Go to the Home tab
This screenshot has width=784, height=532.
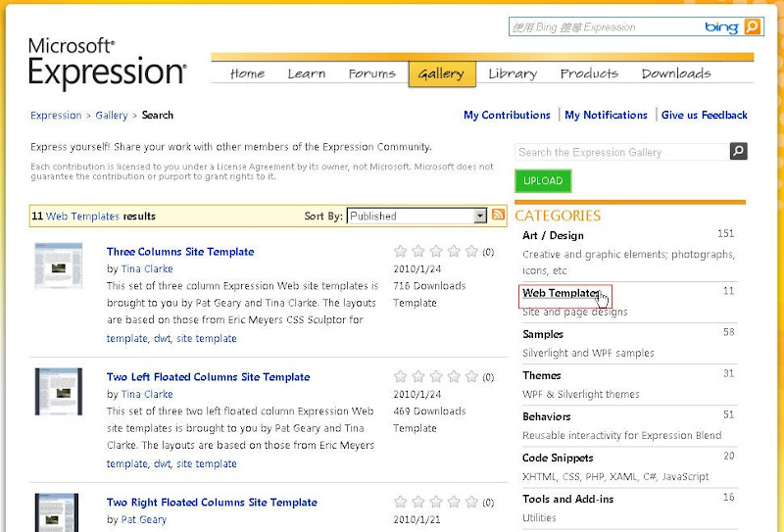click(247, 73)
